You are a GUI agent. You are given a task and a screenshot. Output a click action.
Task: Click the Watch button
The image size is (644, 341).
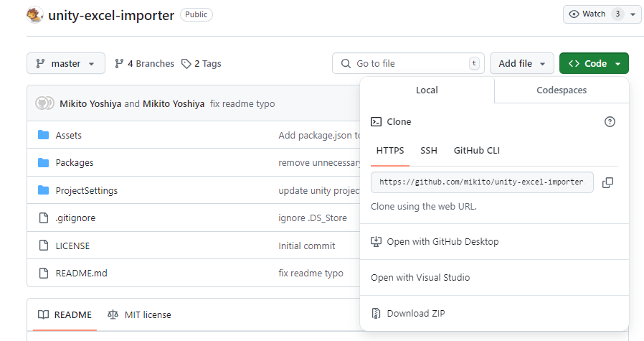pyautogui.click(x=602, y=14)
